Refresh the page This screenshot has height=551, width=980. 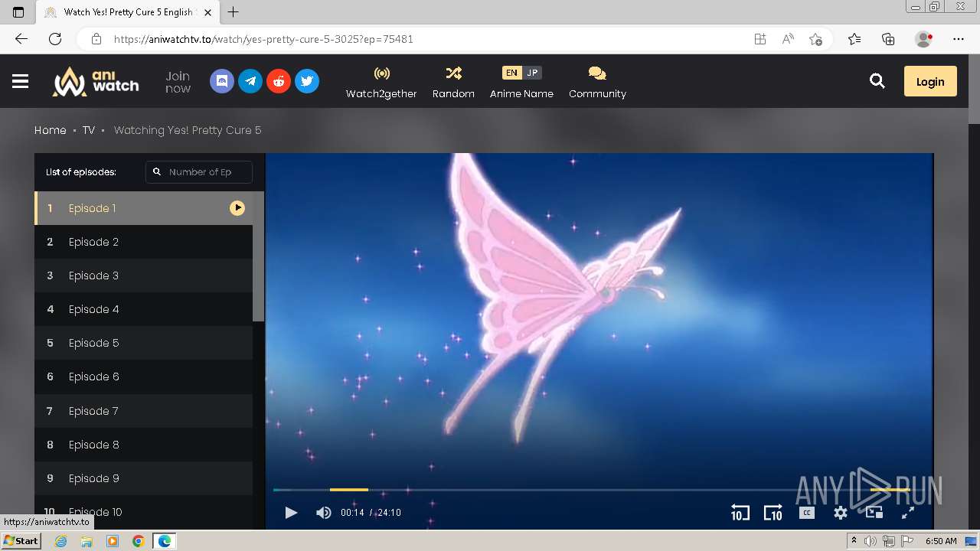pyautogui.click(x=55, y=39)
